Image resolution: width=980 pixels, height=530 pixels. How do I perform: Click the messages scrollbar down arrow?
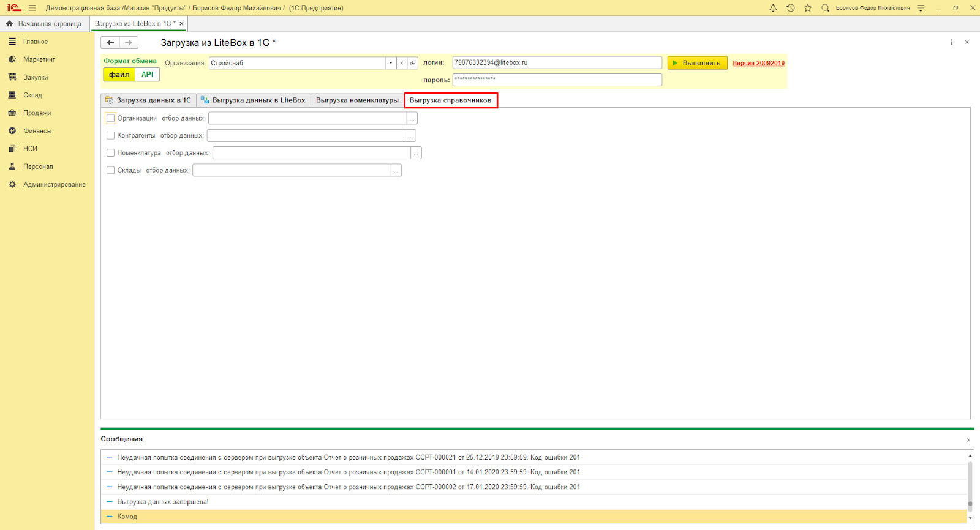click(970, 518)
